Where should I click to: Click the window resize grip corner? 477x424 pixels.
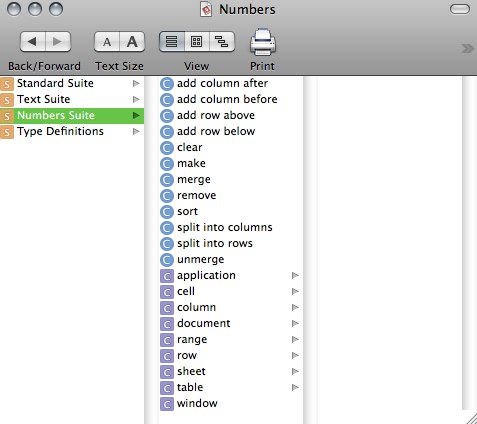pos(471,418)
